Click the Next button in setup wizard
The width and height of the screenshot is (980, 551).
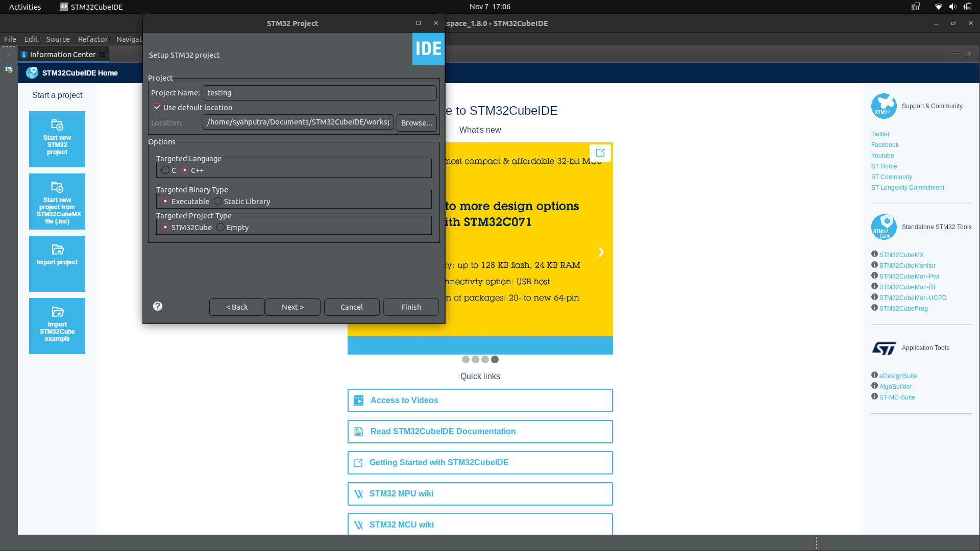tap(292, 306)
